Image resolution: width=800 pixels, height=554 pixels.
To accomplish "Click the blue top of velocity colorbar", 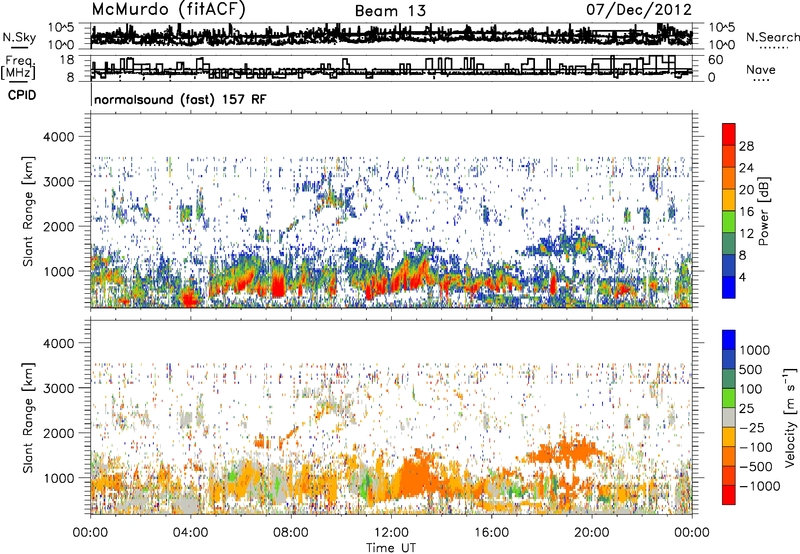I will pos(729,340).
